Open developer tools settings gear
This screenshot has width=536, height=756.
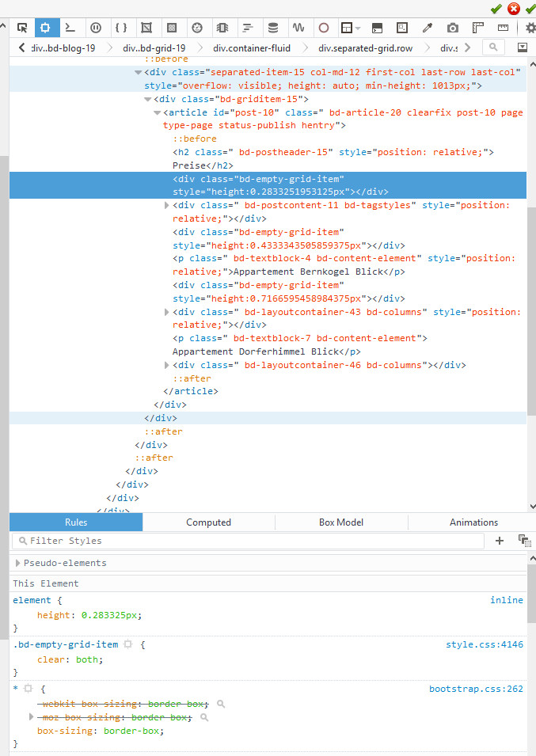click(530, 28)
